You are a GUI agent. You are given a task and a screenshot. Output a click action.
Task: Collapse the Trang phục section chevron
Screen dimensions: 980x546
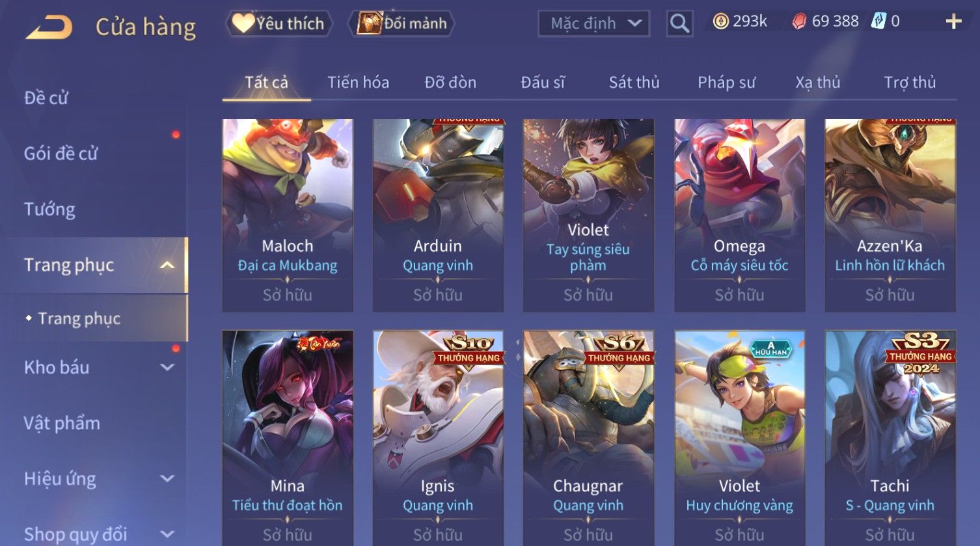167,265
